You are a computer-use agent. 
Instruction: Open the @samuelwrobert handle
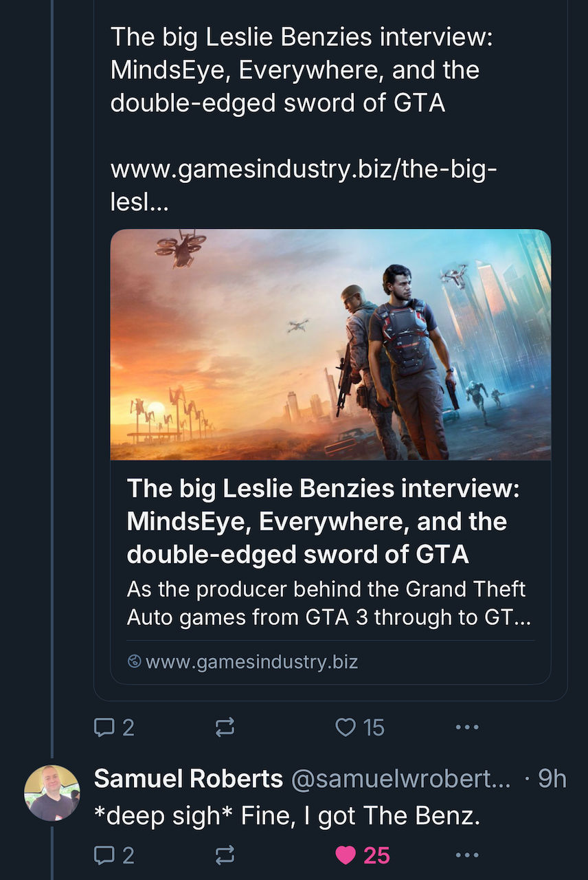tap(401, 779)
